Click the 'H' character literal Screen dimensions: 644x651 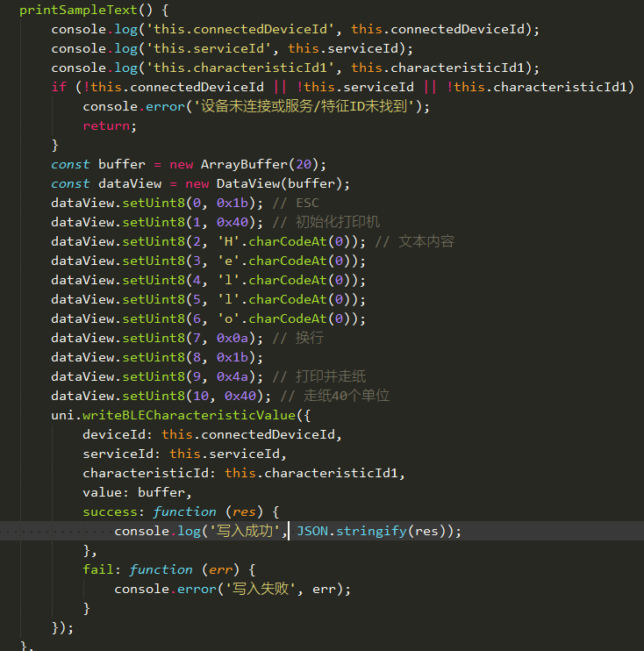click(228, 241)
